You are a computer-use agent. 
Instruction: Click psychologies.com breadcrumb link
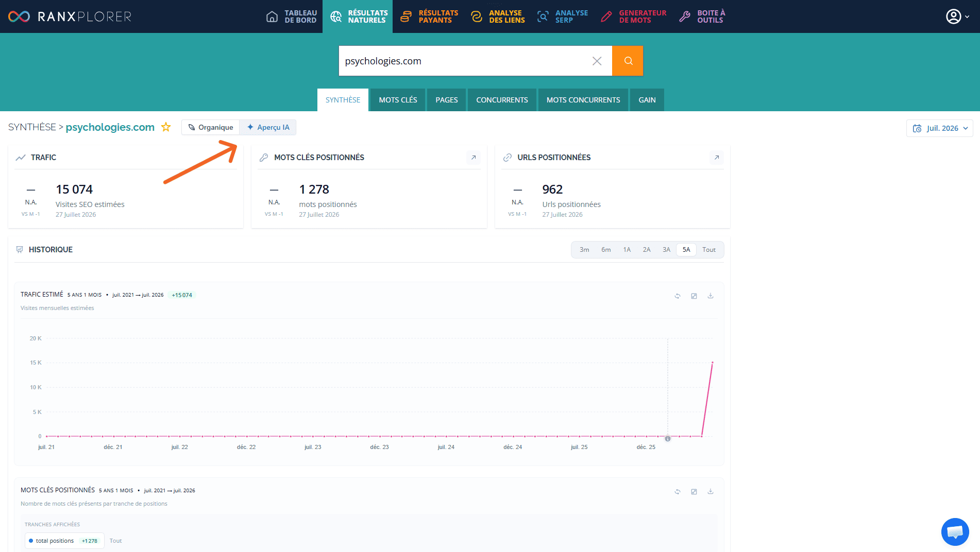tap(110, 127)
